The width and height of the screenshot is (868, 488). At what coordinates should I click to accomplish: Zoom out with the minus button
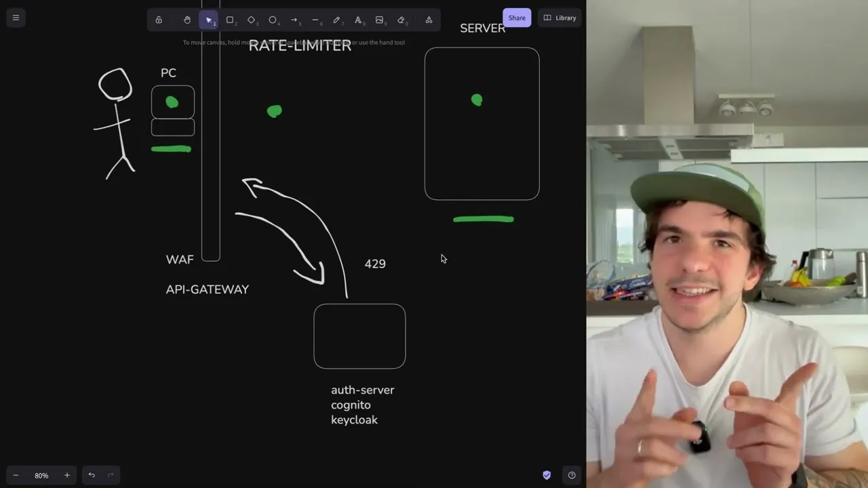[x=16, y=475]
